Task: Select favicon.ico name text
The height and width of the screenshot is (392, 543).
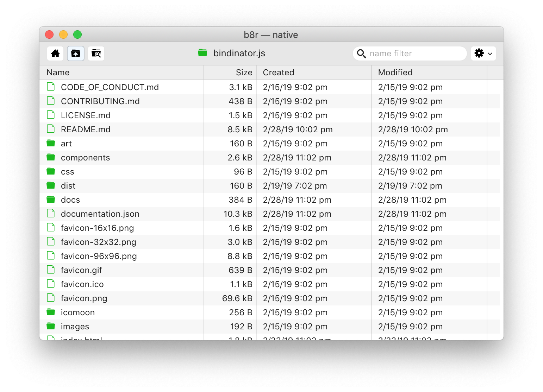Action: (x=82, y=284)
